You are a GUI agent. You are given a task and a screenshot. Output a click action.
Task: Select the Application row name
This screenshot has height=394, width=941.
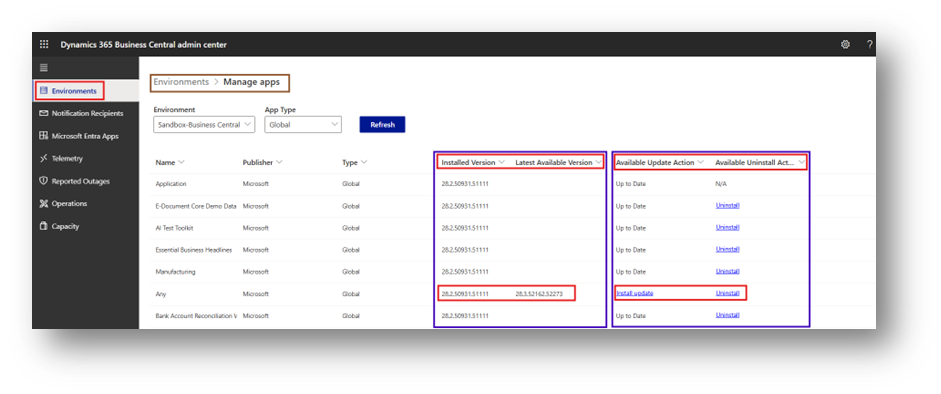(171, 184)
